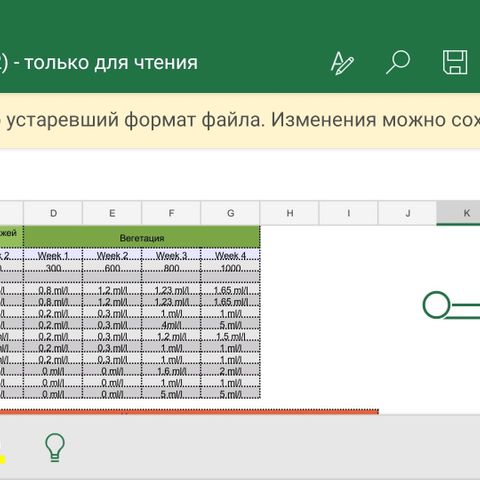Select column G header
The image size is (480, 480).
pyautogui.click(x=230, y=213)
